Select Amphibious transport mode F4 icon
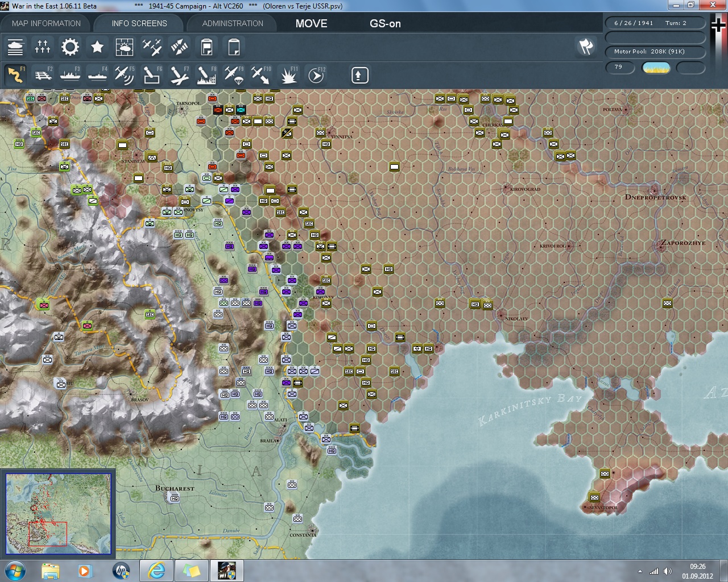Screen dimensions: 728x582 [x=97, y=75]
